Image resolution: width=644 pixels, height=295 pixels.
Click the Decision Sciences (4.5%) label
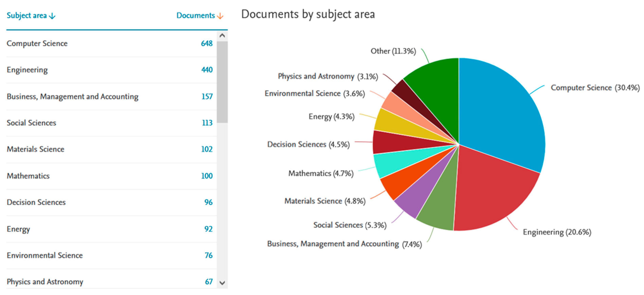pos(308,145)
